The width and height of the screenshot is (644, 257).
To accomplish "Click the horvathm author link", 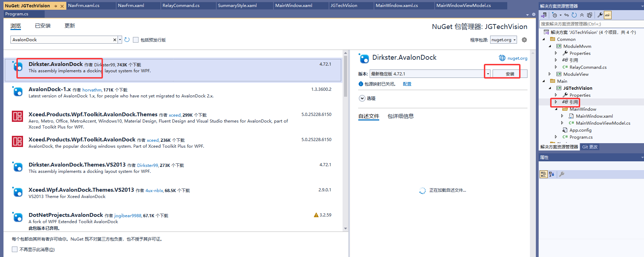I will (x=92, y=90).
